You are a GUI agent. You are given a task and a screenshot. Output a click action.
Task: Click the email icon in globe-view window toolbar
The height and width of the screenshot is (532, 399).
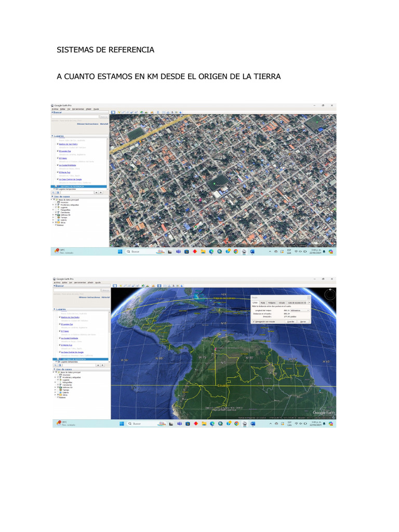[x=165, y=286]
